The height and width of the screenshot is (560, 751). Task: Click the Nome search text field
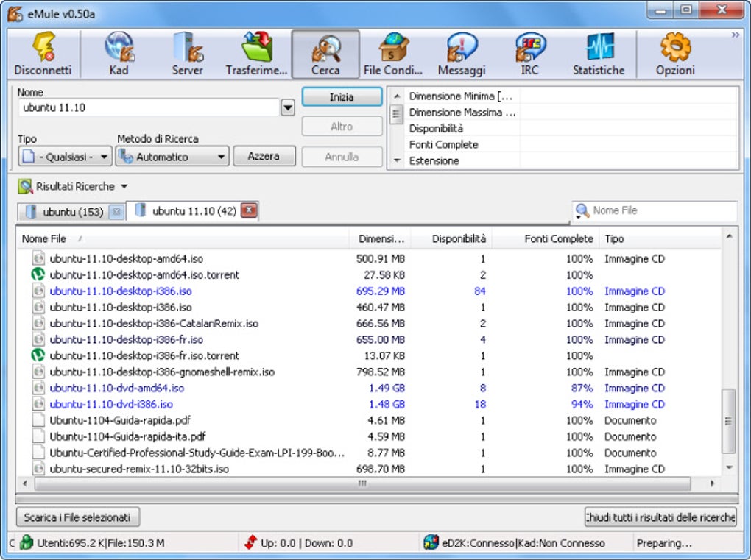click(x=149, y=107)
